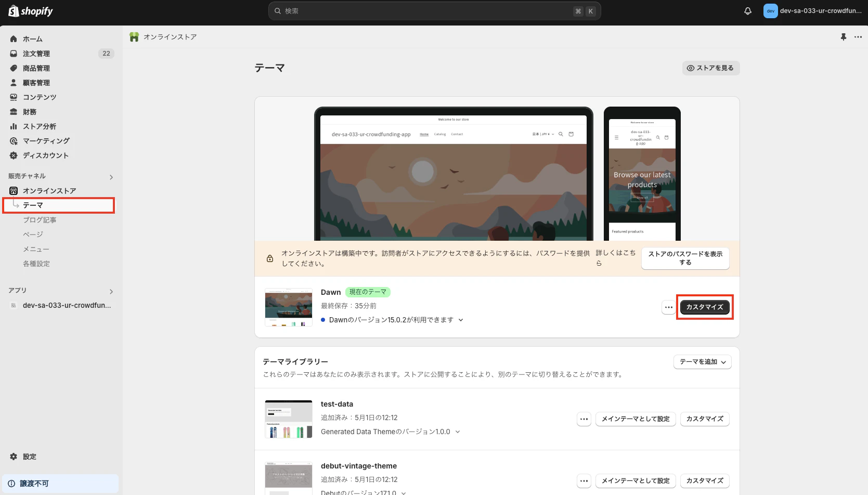Viewport: 868px width, 495px height.
Task: Open the 詳しくはこちら link
Action: tap(616, 258)
